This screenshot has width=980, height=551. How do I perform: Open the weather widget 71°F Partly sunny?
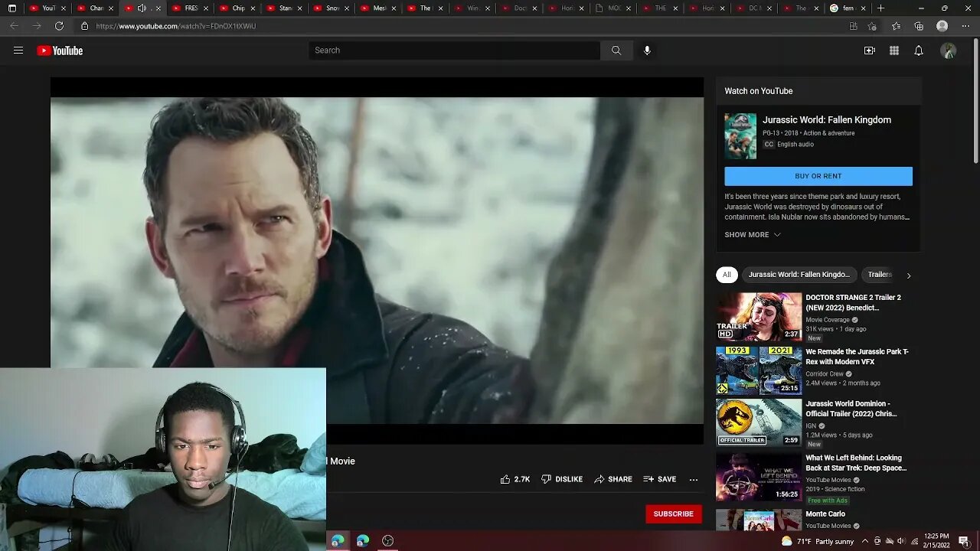tap(818, 541)
